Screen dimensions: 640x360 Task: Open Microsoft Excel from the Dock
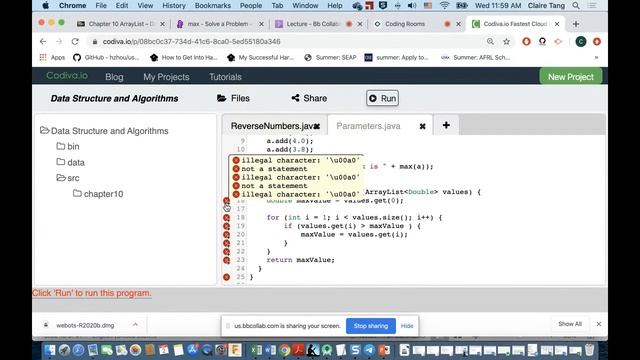coord(256,350)
